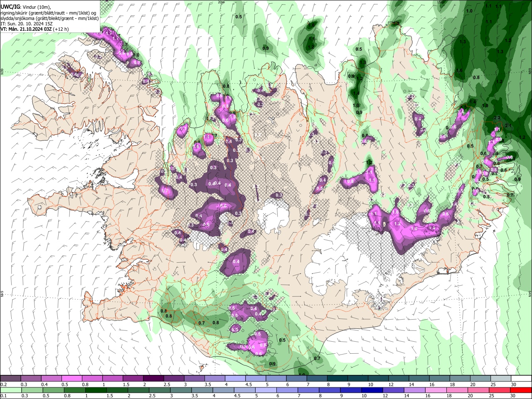Click the bright pink swatch above top-row label 0.5
Image resolution: width=532 pixels, height=399 pixels.
(72, 379)
